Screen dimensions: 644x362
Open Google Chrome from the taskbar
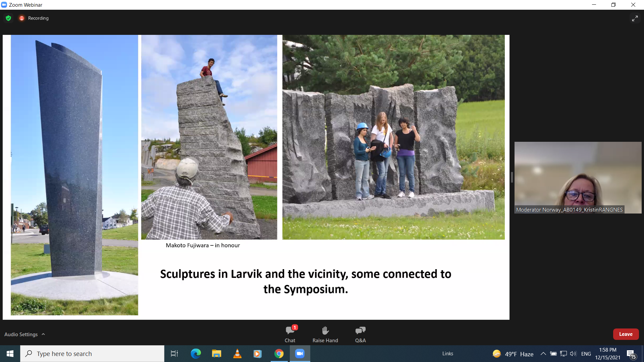click(x=279, y=354)
